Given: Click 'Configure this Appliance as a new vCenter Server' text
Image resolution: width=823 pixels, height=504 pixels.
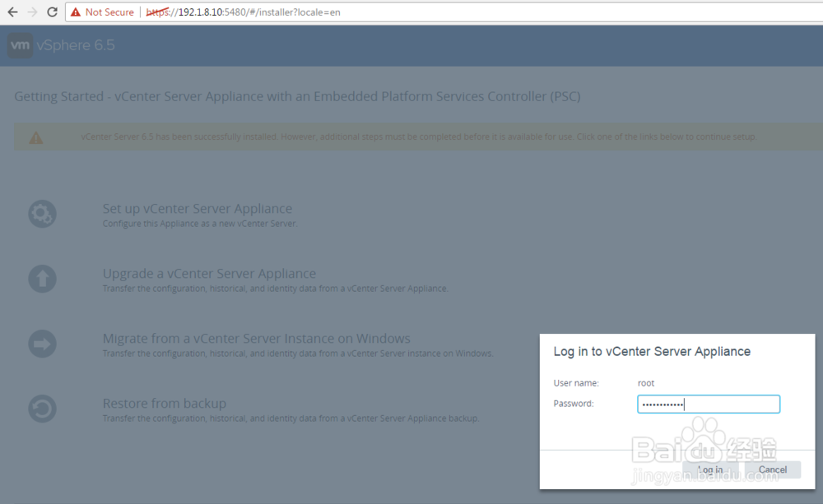Looking at the screenshot, I should 200,224.
